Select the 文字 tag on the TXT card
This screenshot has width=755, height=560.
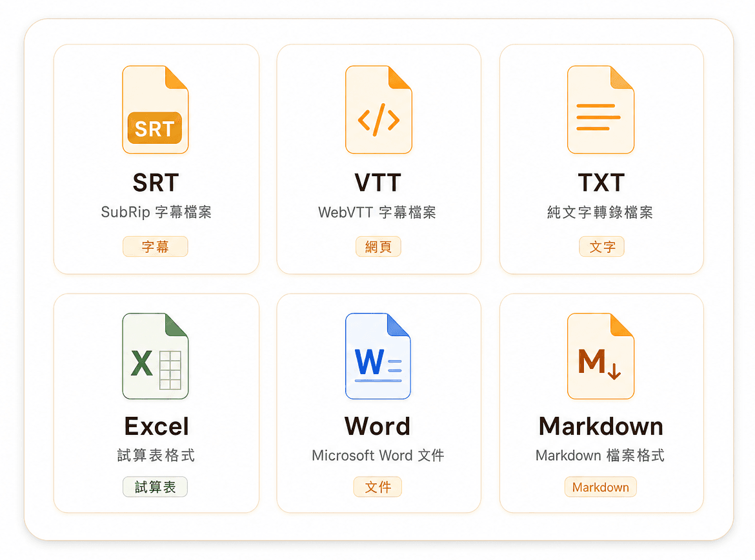click(x=602, y=246)
